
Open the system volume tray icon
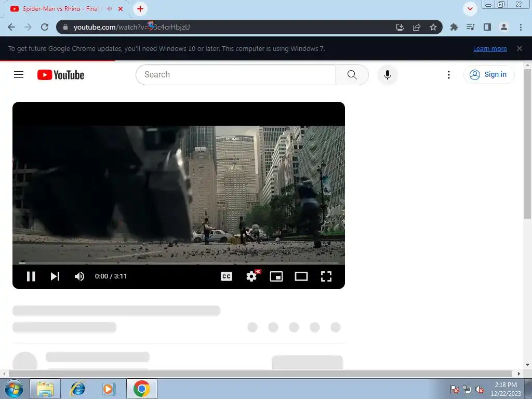click(480, 389)
